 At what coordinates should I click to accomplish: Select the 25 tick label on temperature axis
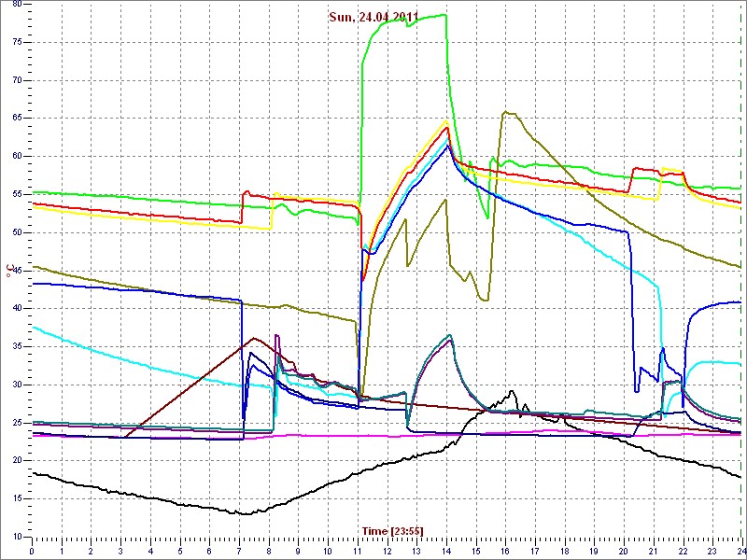pos(17,423)
